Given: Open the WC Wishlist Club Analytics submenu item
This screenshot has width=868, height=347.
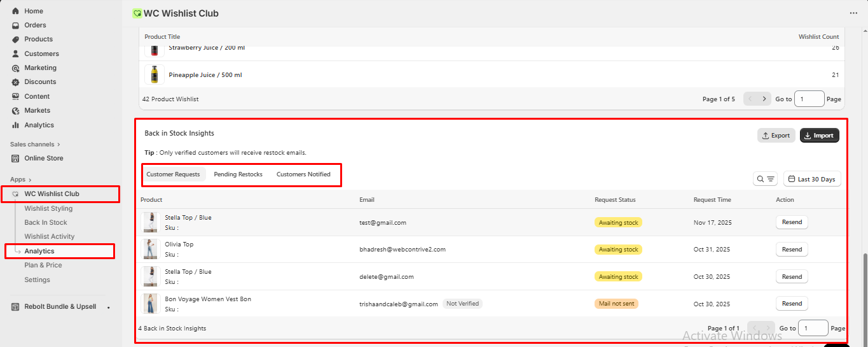Looking at the screenshot, I should (39, 251).
